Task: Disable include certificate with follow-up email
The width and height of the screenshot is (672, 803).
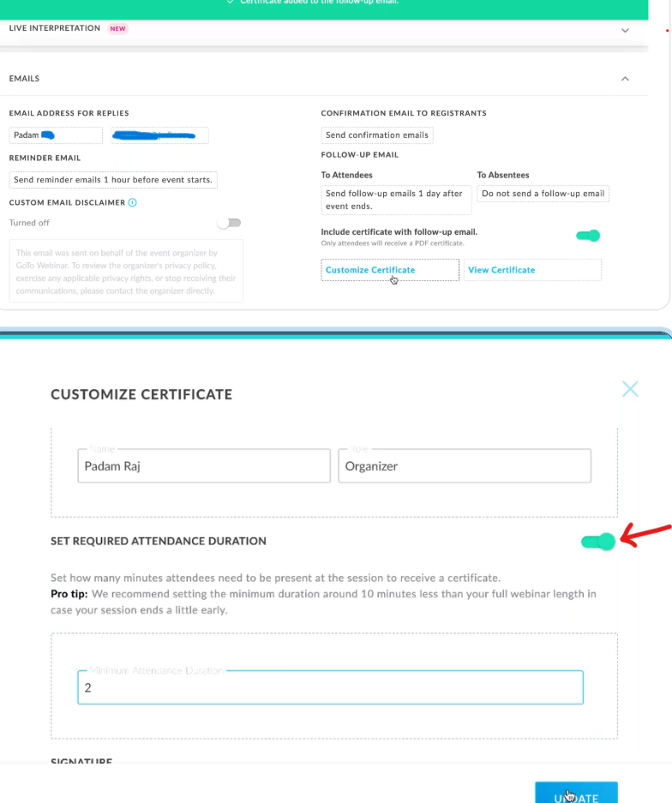Action: pos(588,236)
